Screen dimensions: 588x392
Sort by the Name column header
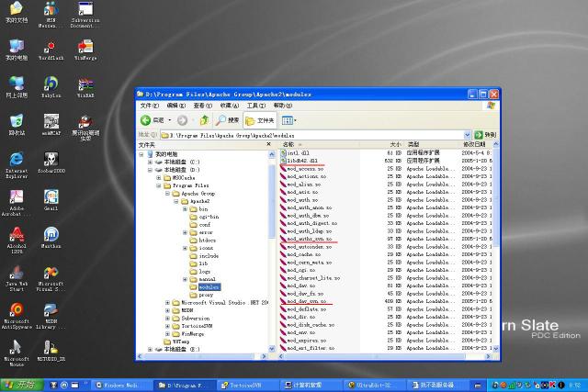(x=319, y=144)
